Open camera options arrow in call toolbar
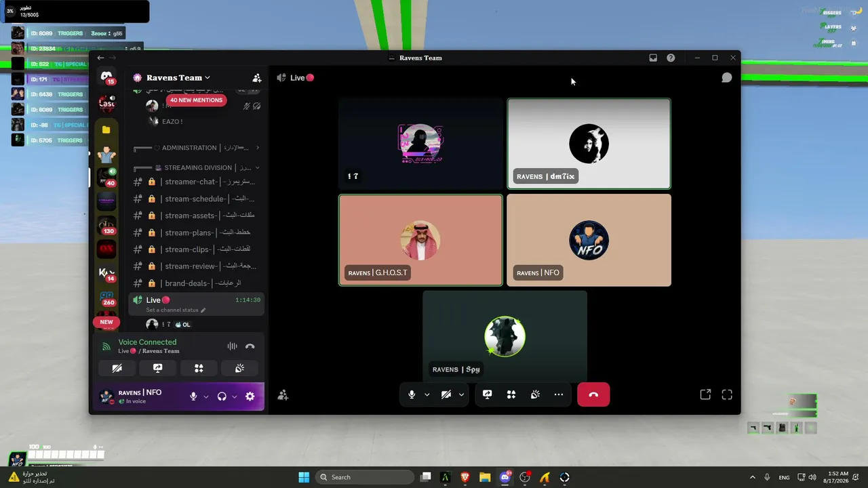The image size is (868, 488). coord(462,394)
